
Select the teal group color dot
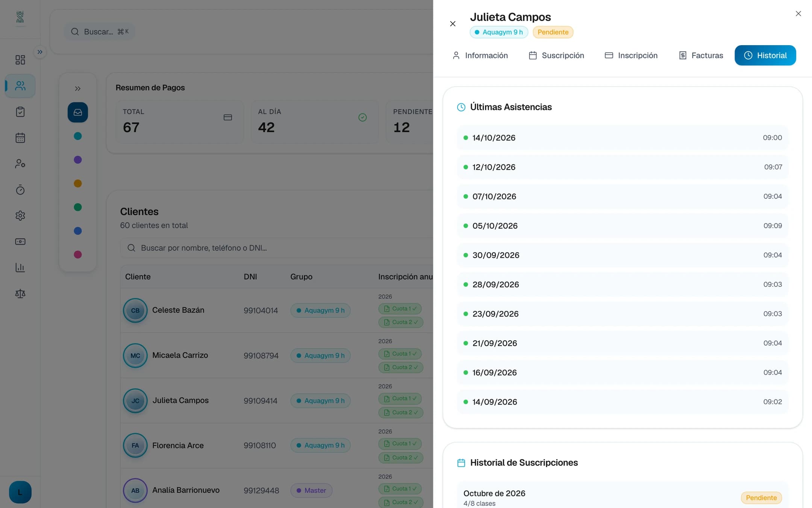coord(78,136)
